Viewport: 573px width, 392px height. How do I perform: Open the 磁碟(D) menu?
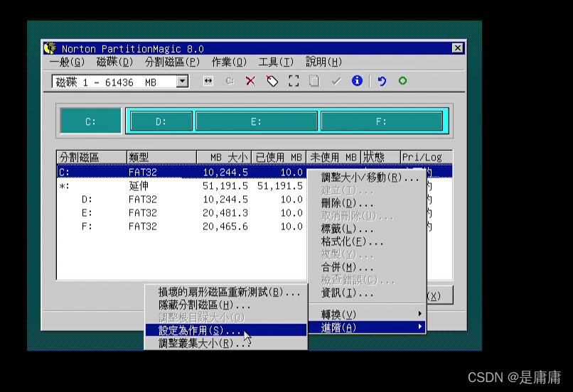coord(114,62)
